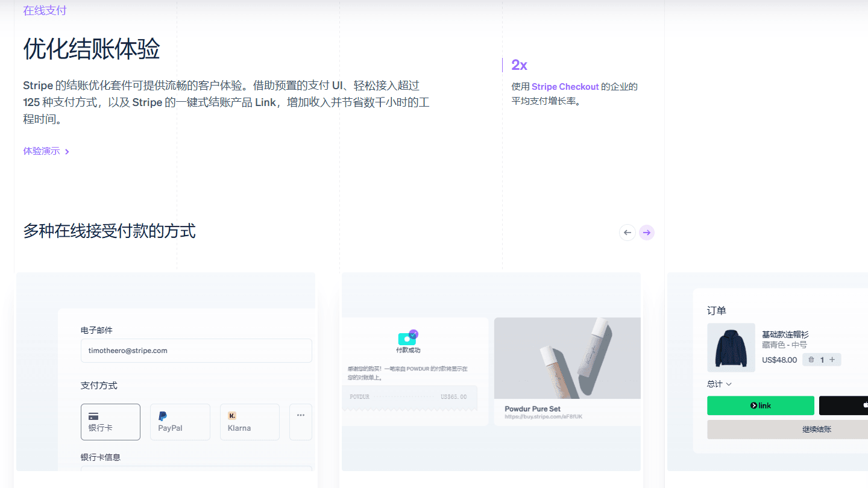
Task: Click the 多种在线接受付款的方式 heading
Action: 110,231
